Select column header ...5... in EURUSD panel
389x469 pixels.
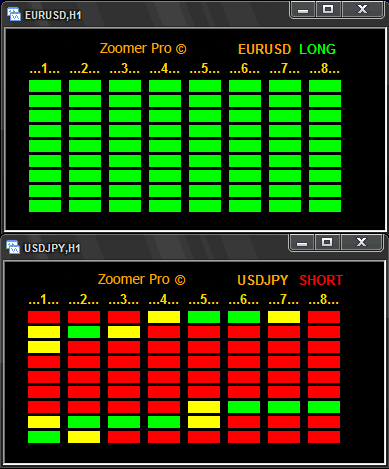(x=205, y=69)
